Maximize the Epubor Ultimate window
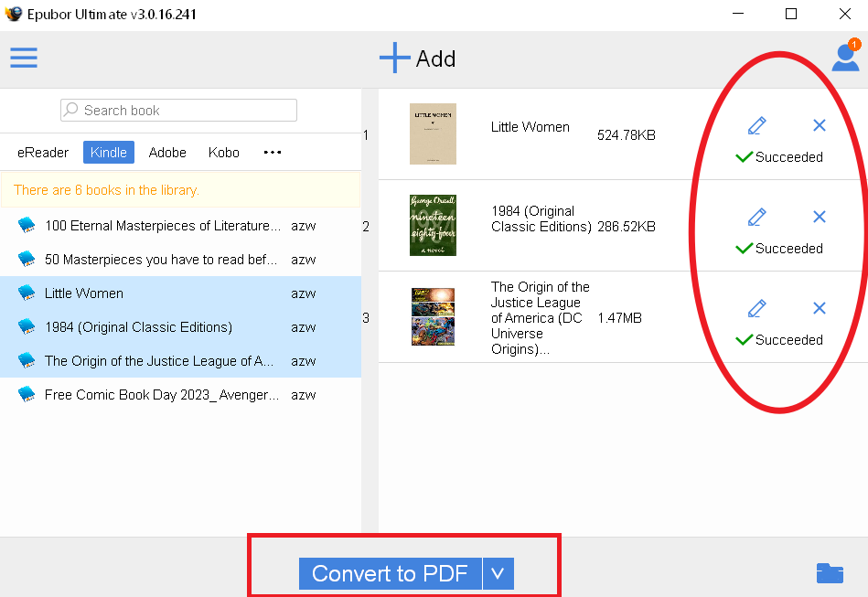 (x=791, y=14)
